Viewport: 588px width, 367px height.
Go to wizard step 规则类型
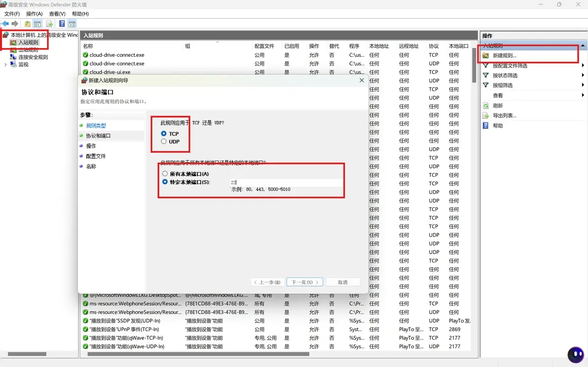(96, 126)
